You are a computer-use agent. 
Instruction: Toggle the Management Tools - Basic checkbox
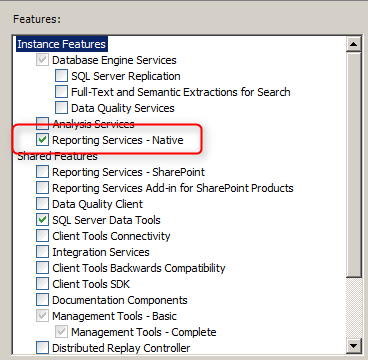coord(42,316)
